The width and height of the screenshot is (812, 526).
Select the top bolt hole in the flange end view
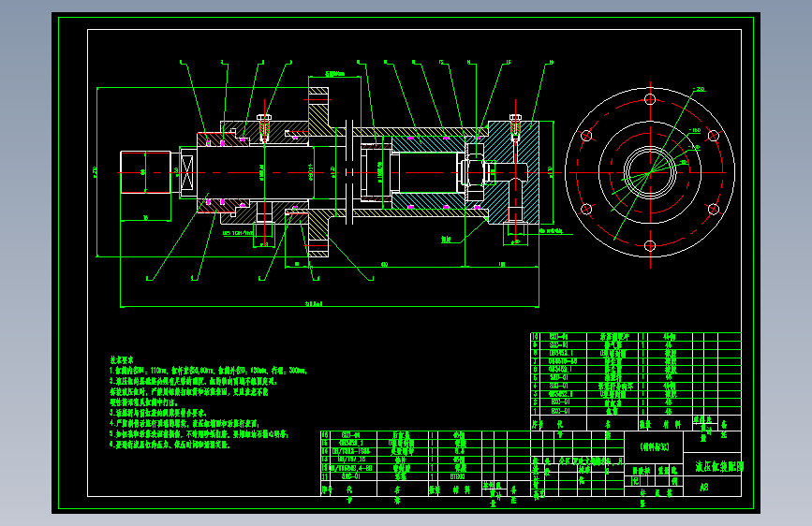point(650,99)
